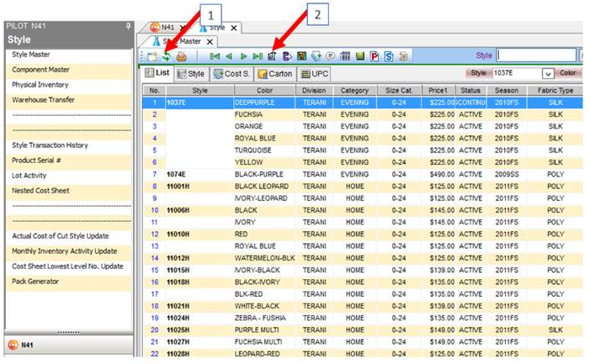Screen dimensions: 590x364
Task: Select the WATERMELON-BLK color cell
Action: point(264,258)
